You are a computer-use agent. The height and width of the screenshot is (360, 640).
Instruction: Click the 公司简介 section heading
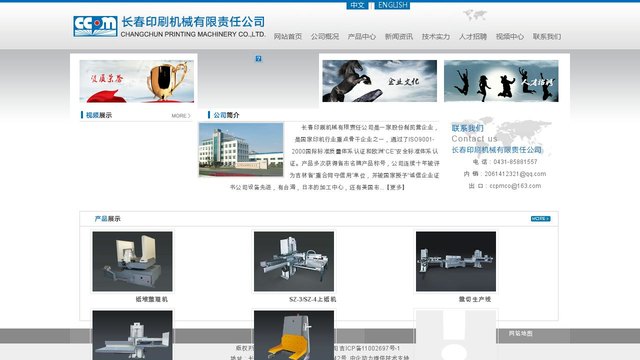coord(226,115)
